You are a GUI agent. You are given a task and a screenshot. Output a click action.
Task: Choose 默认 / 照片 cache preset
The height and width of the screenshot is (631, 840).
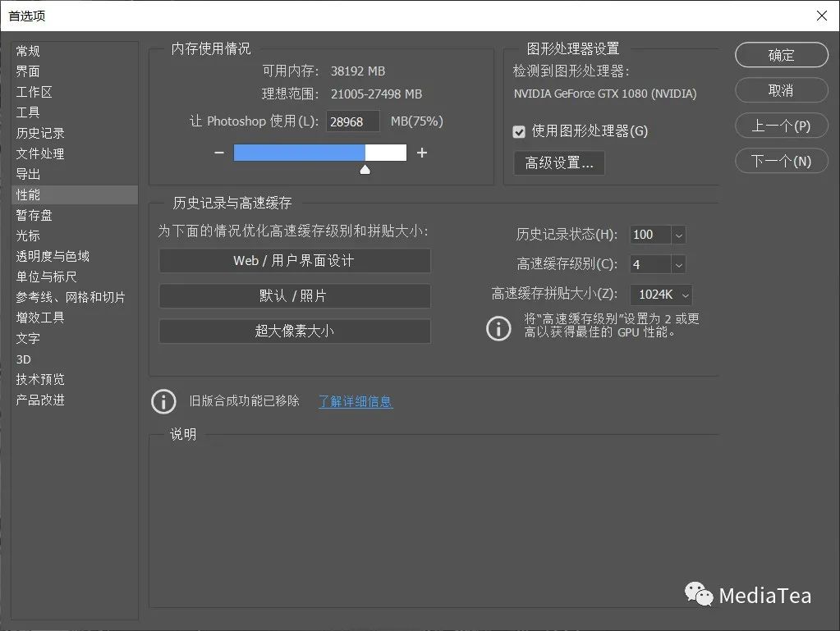tap(295, 296)
